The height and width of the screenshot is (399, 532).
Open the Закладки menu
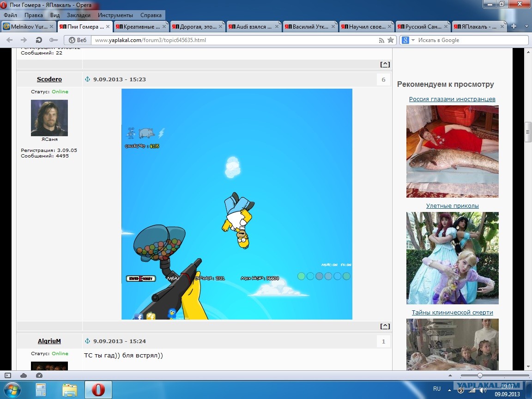(79, 15)
